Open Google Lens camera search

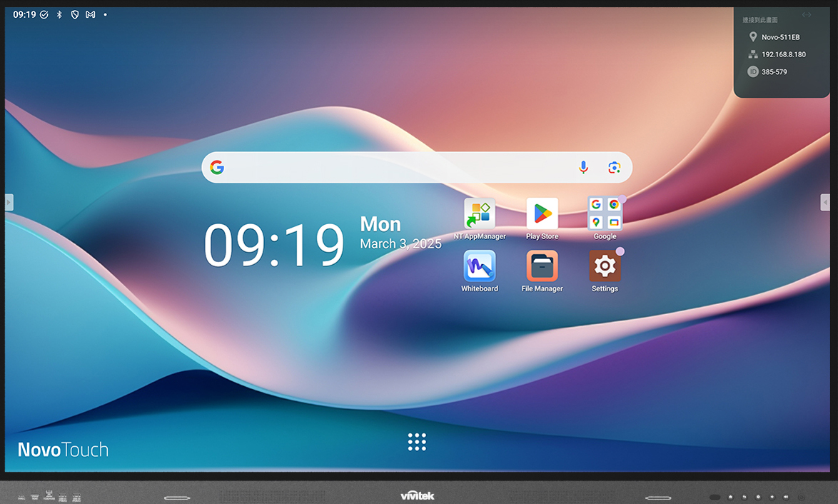(x=614, y=168)
